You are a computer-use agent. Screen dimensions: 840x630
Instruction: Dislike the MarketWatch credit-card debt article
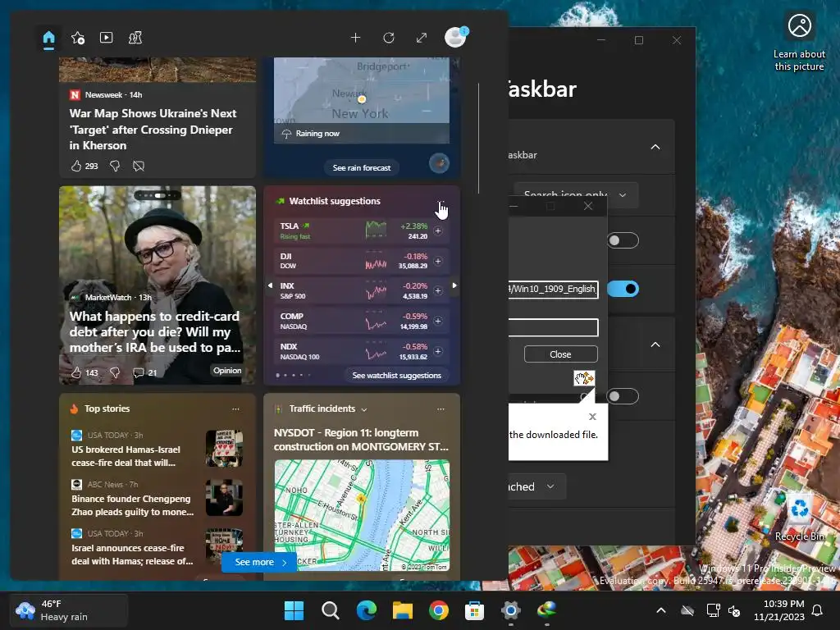click(x=115, y=372)
